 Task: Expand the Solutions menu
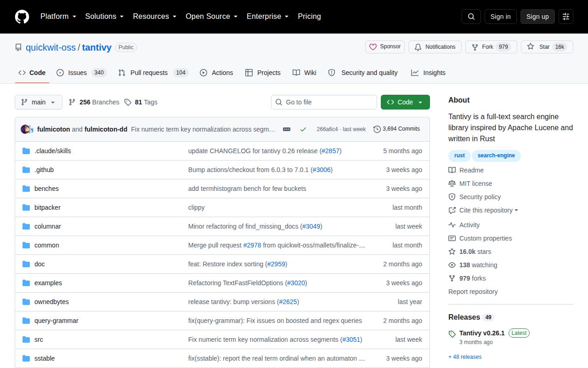tap(104, 17)
